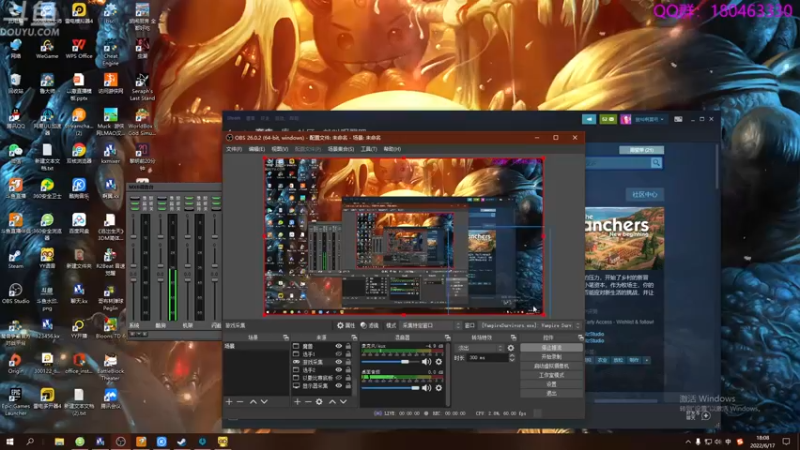Click the transition duration stepper arrows

[x=512, y=358]
